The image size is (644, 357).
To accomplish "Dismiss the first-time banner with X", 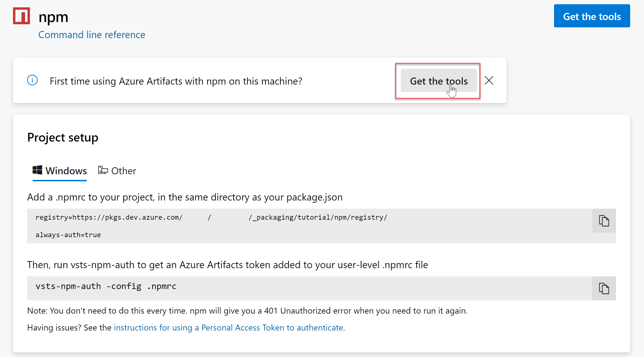I will (x=489, y=81).
